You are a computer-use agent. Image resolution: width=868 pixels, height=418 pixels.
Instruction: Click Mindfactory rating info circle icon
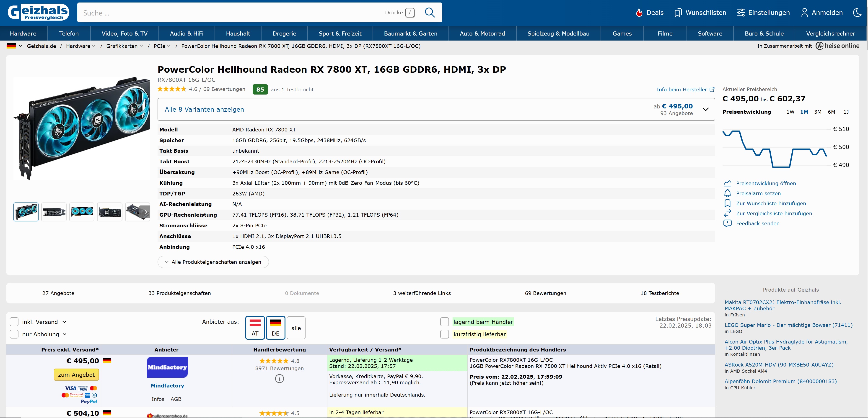click(x=279, y=379)
